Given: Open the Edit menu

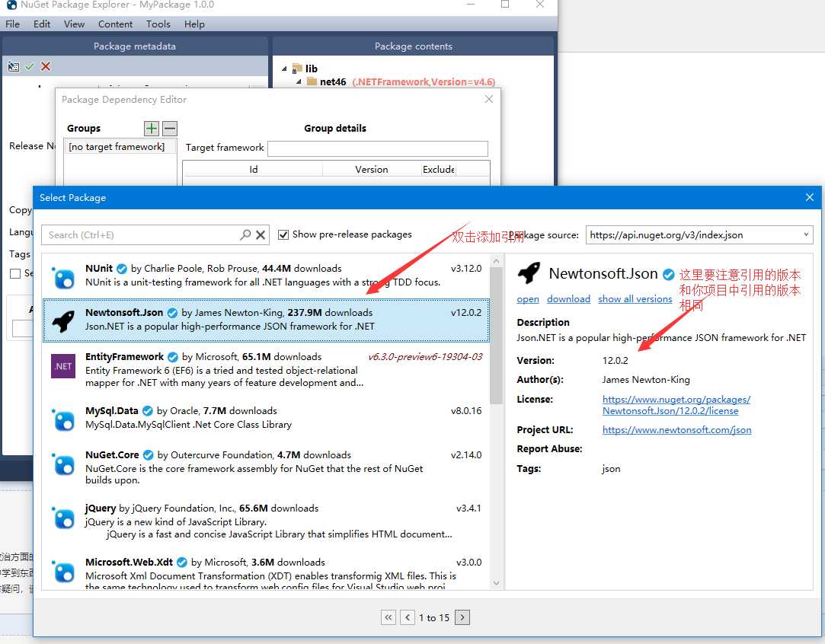Looking at the screenshot, I should (x=42, y=24).
